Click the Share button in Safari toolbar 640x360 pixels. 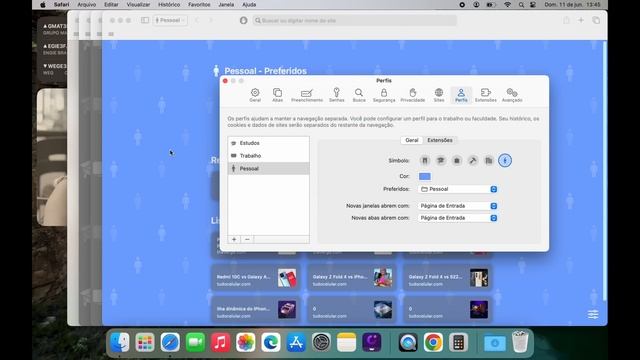(x=566, y=20)
